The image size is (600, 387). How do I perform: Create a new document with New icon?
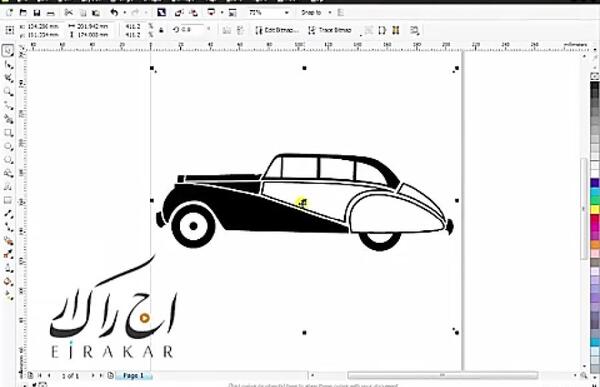coord(9,13)
